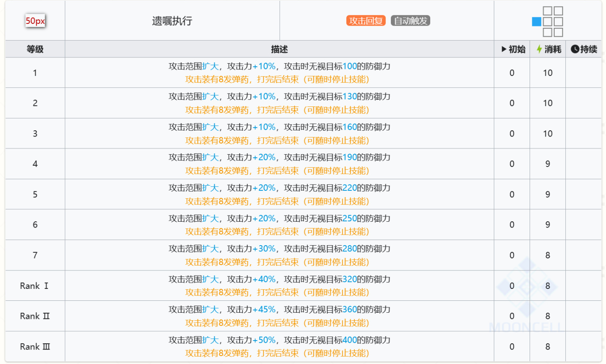Click description line ignoring 130 防御力
Screen dimensions: 606x364
tap(280, 96)
